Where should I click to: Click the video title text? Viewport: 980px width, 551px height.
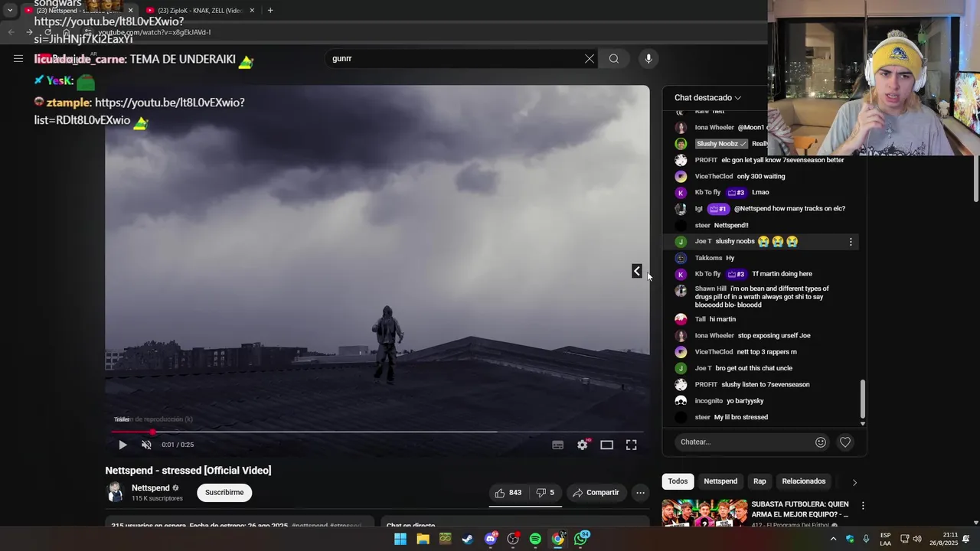[188, 471]
